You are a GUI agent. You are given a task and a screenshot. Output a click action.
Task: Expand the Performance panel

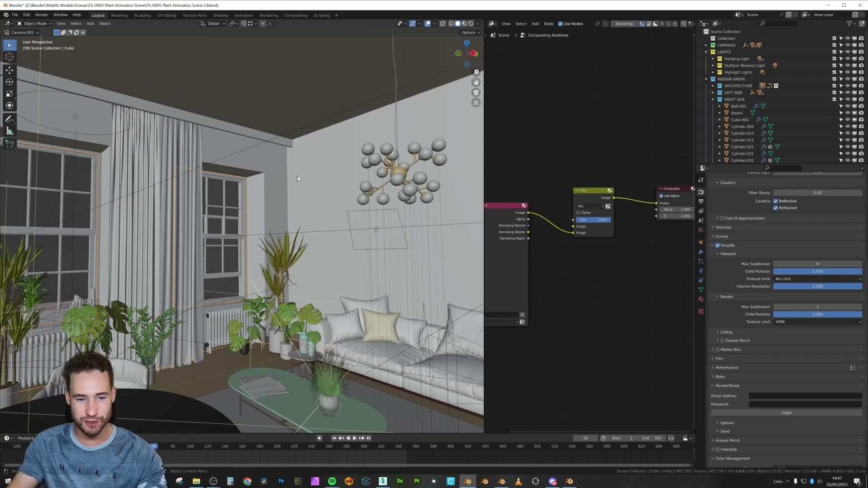726,368
